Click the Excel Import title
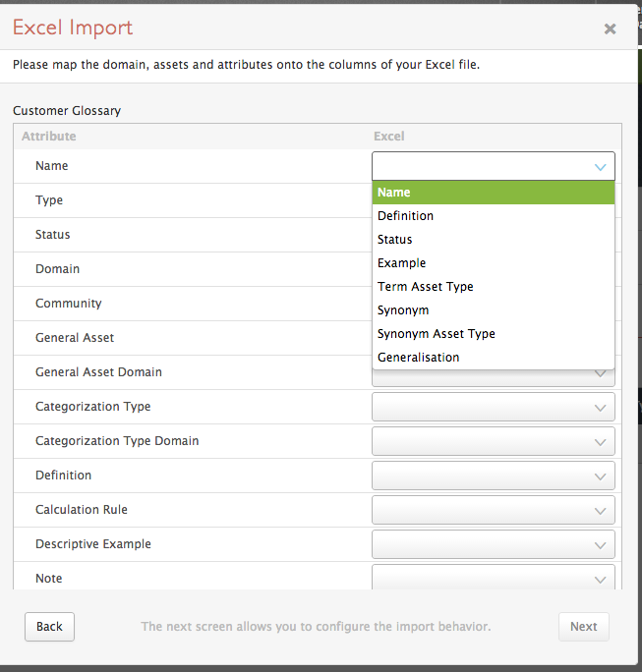 click(x=73, y=28)
